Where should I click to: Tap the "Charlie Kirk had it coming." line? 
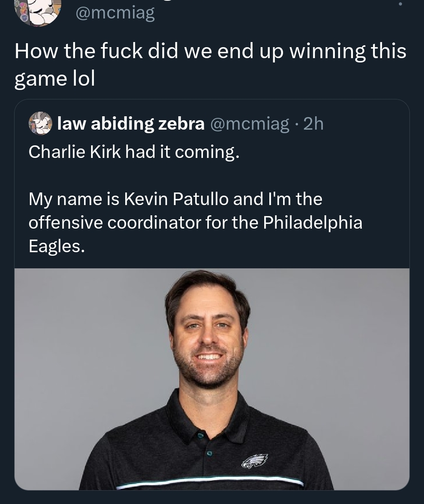[134, 152]
